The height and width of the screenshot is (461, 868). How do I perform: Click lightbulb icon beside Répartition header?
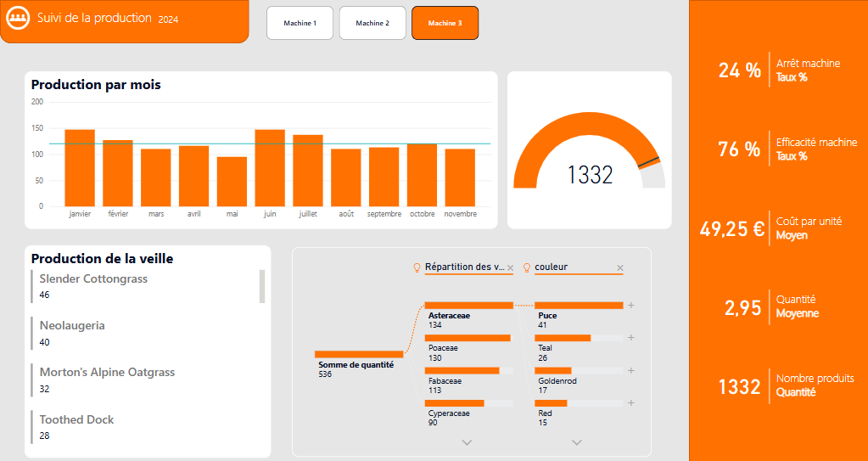pos(417,267)
